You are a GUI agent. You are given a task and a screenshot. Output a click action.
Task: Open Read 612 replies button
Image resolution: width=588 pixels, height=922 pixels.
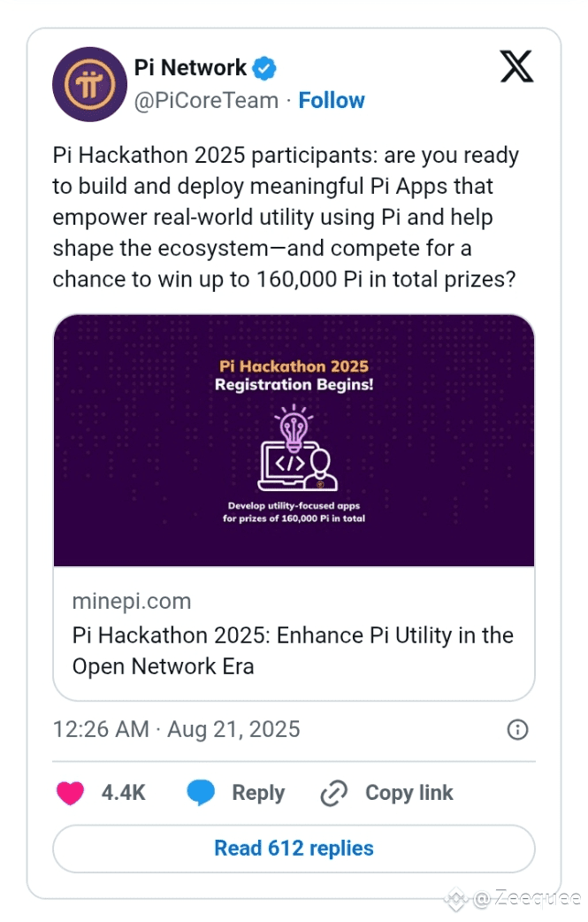coord(294,849)
